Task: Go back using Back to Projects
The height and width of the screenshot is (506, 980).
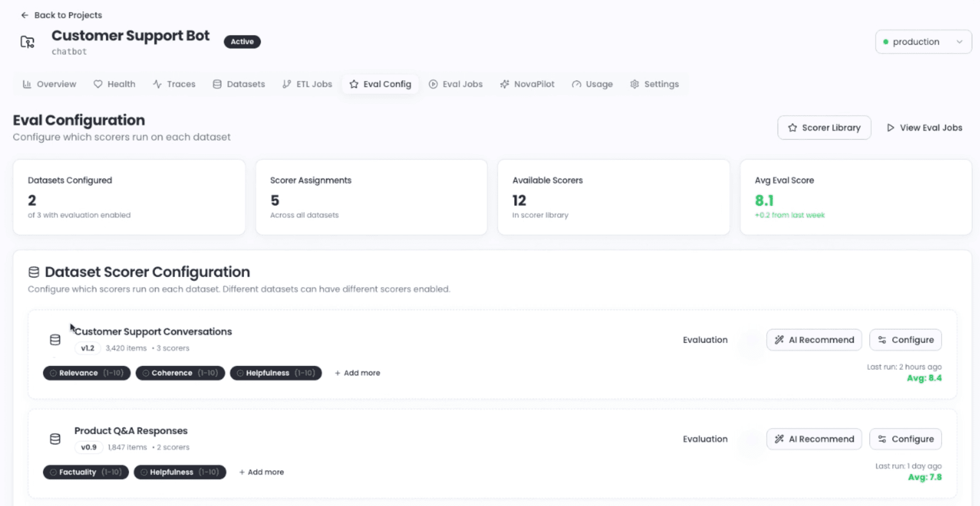Action: (x=61, y=15)
